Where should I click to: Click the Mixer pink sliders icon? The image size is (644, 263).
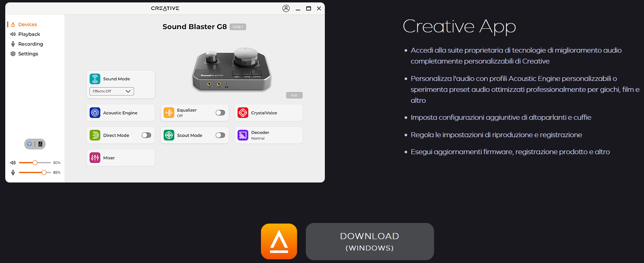pyautogui.click(x=95, y=158)
